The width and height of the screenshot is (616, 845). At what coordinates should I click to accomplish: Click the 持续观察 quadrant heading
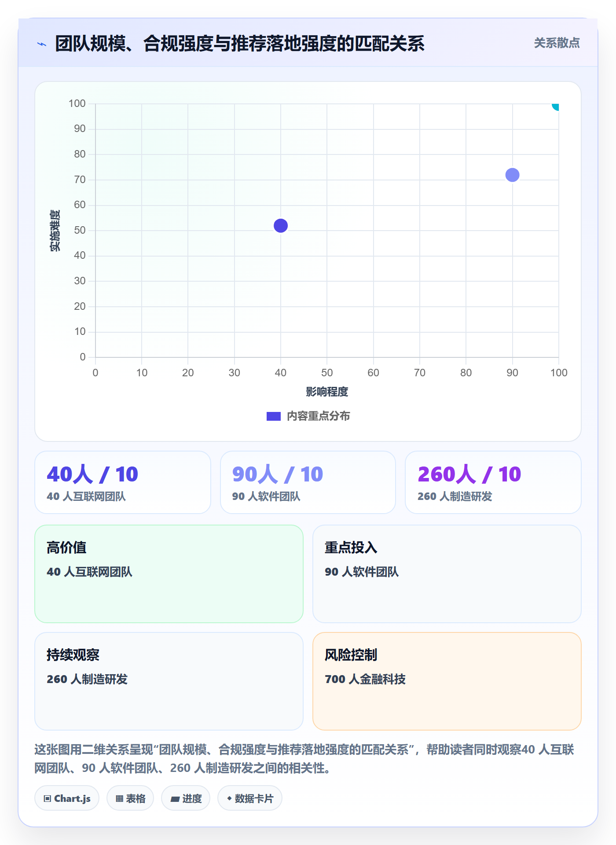[73, 655]
